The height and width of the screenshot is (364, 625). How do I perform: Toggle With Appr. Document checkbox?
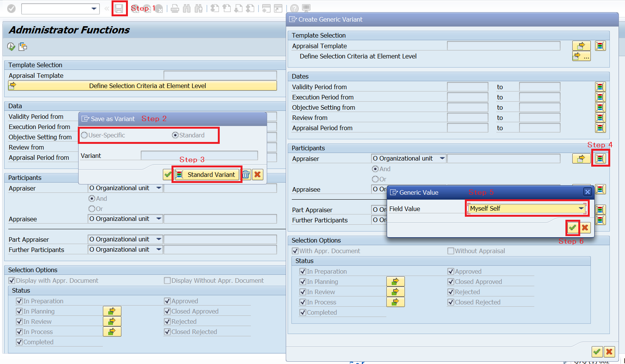295,251
